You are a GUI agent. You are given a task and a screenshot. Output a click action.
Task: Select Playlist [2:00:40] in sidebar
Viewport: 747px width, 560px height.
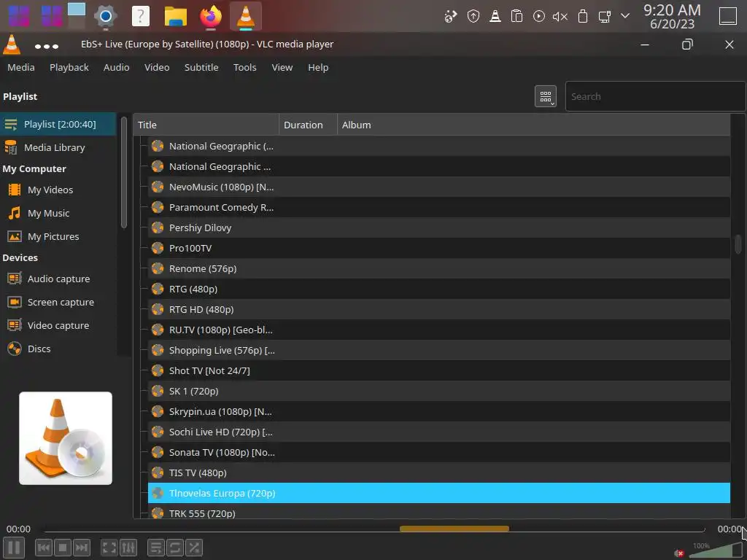58,124
